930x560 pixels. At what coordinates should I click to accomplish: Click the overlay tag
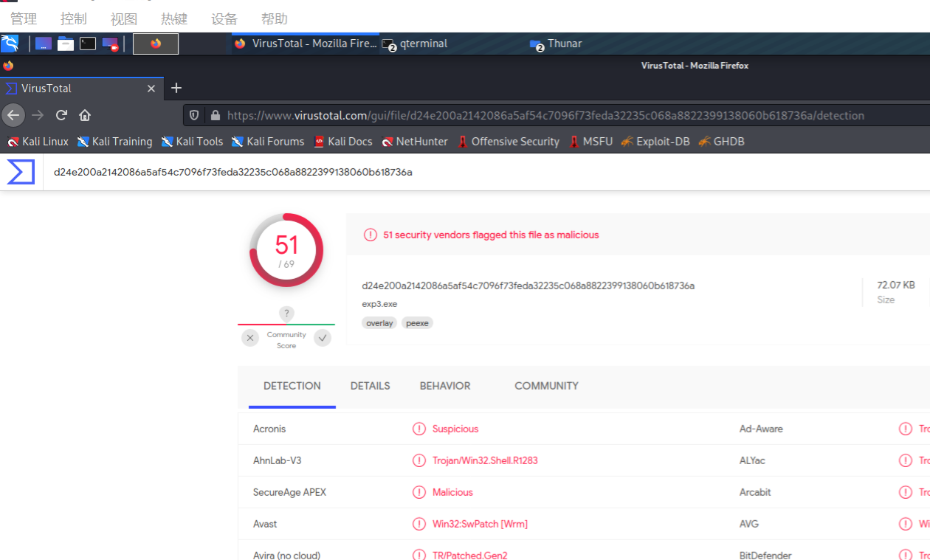click(379, 323)
